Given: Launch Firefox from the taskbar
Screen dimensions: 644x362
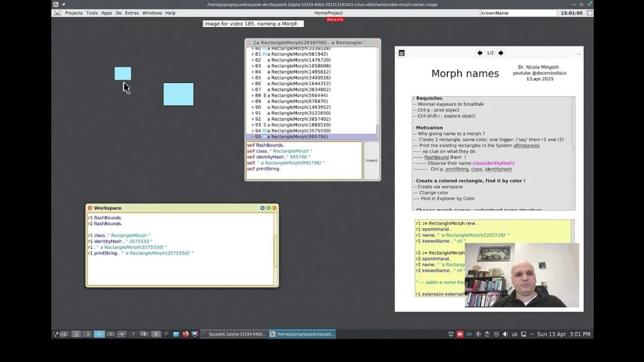Looking at the screenshot, I should tap(185, 334).
